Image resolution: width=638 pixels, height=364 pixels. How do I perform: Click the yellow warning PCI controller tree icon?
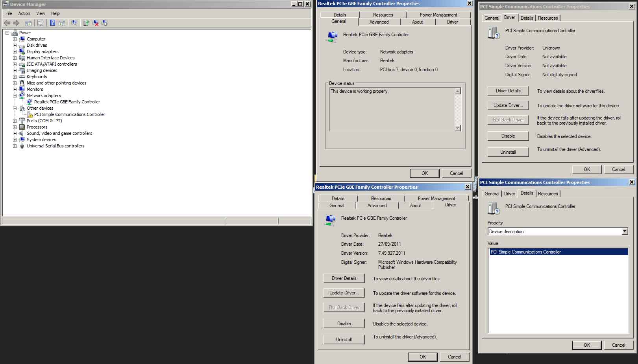tap(30, 114)
